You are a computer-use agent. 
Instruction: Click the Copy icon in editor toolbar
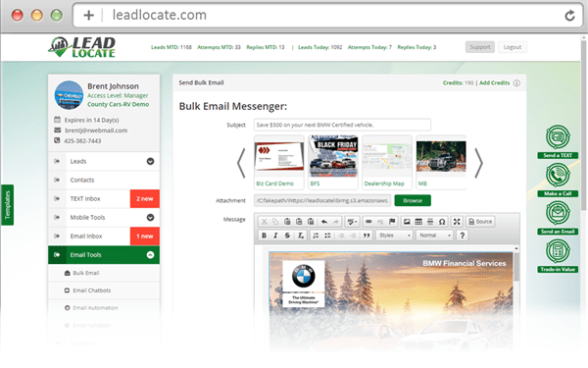(275, 222)
